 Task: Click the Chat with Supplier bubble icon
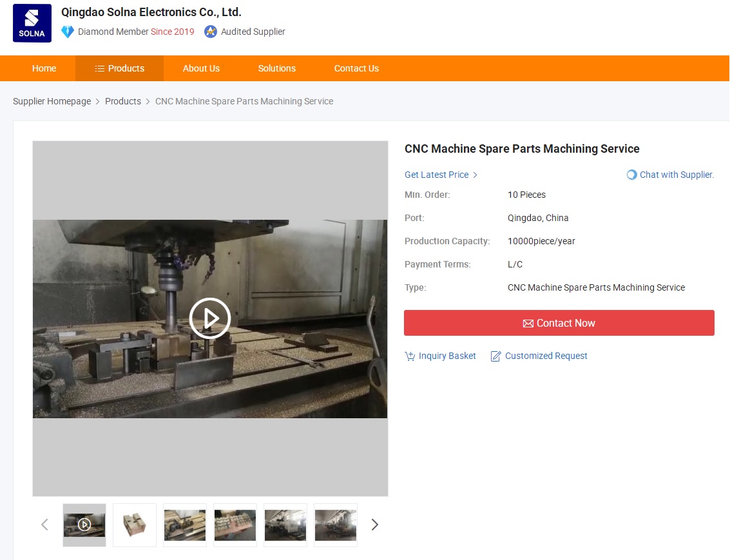pos(632,175)
